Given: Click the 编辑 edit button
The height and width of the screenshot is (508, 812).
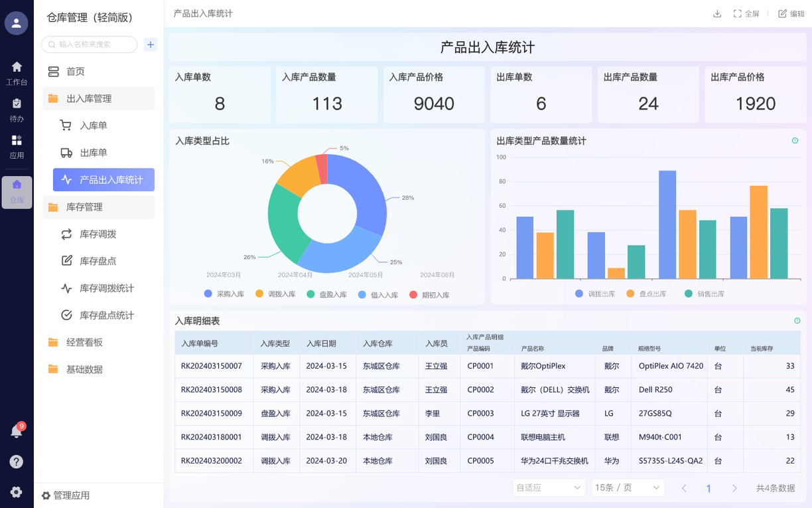Looking at the screenshot, I should pos(791,14).
